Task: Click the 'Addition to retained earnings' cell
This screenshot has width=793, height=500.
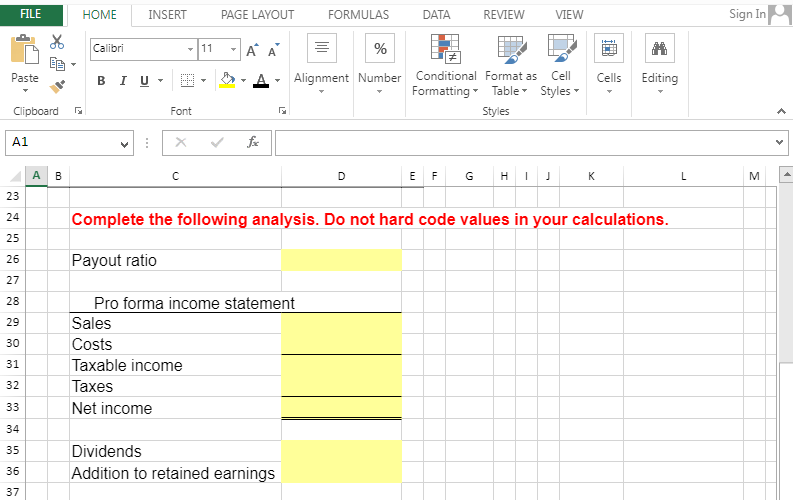Action: 175,472
